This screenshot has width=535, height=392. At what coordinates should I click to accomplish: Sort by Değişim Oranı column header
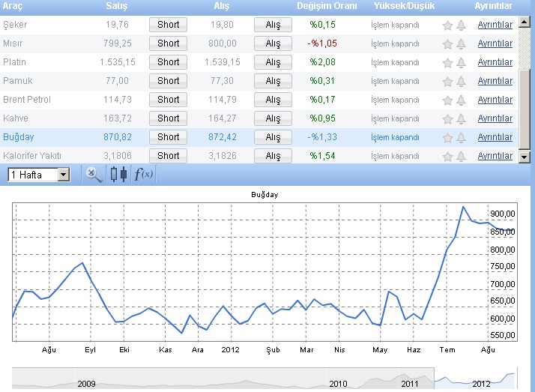pyautogui.click(x=327, y=6)
